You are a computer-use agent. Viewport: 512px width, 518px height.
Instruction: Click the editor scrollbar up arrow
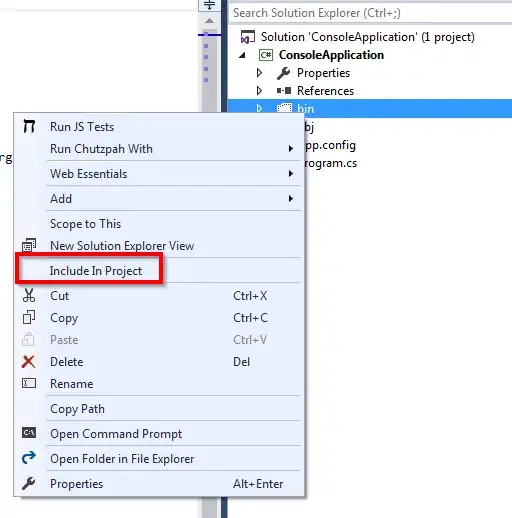pos(209,21)
